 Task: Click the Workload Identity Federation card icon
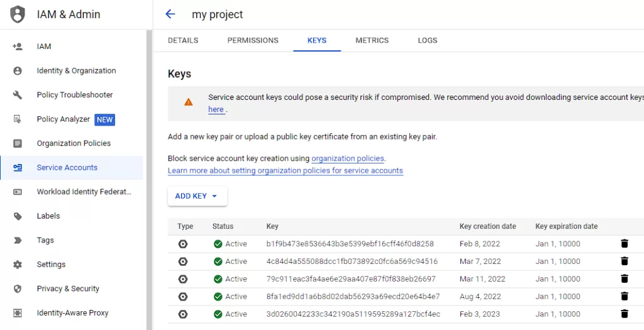pos(17,192)
